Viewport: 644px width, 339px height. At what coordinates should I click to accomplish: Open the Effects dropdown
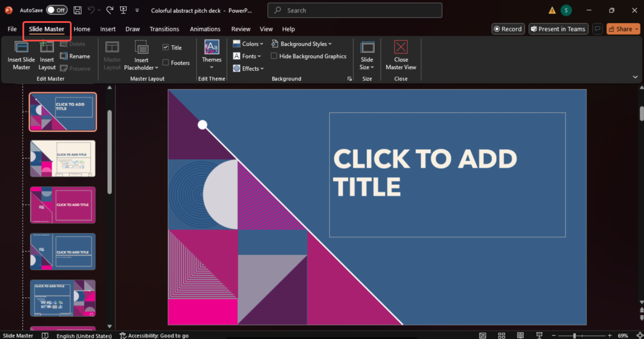[x=248, y=68]
